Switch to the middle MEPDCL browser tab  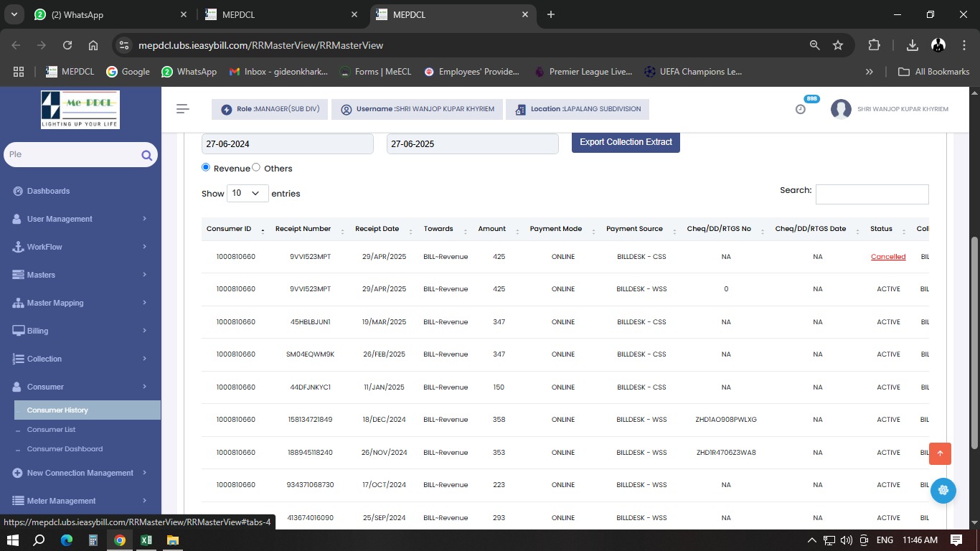pyautogui.click(x=282, y=14)
